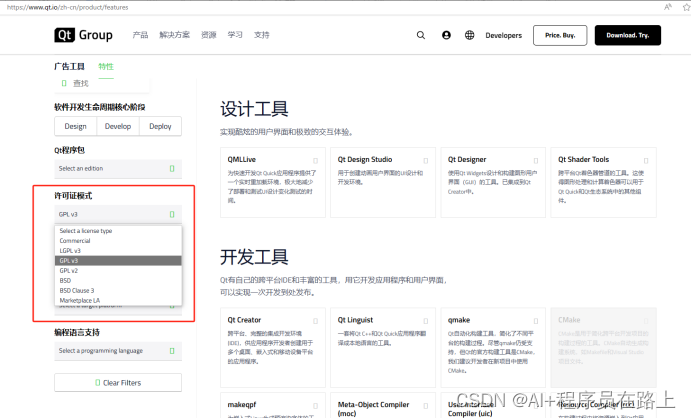Open the Qt Designer feature card

(493, 182)
